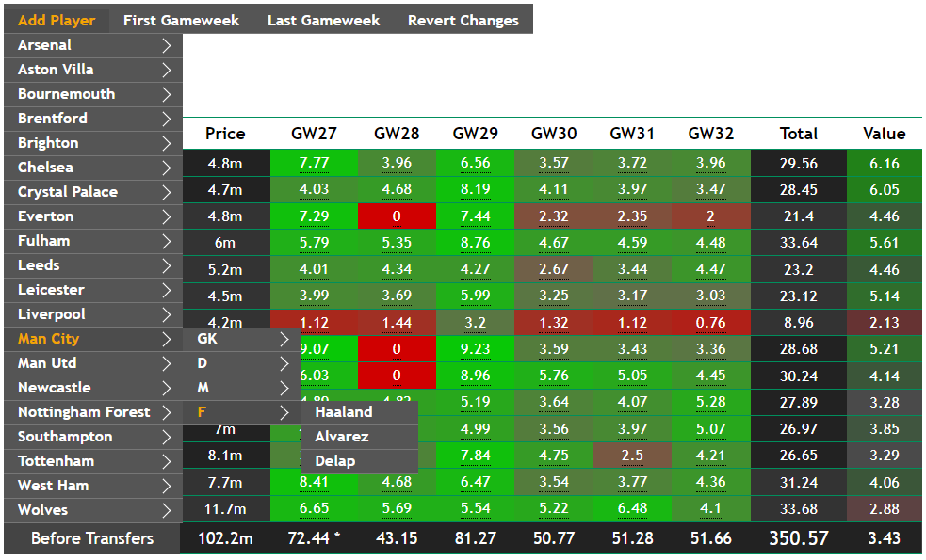The image size is (926, 560).
Task: Click the GW30 column header
Action: [x=554, y=134]
